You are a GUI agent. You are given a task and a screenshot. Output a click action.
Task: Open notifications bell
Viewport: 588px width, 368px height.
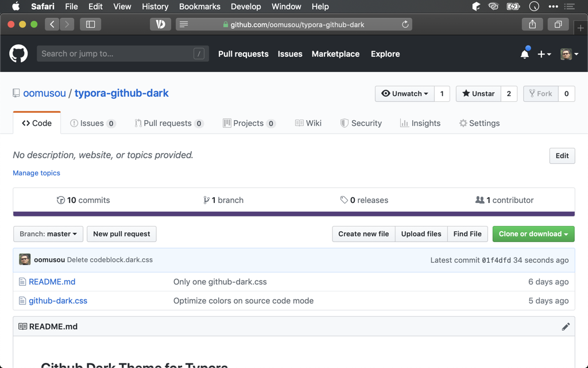click(x=525, y=54)
